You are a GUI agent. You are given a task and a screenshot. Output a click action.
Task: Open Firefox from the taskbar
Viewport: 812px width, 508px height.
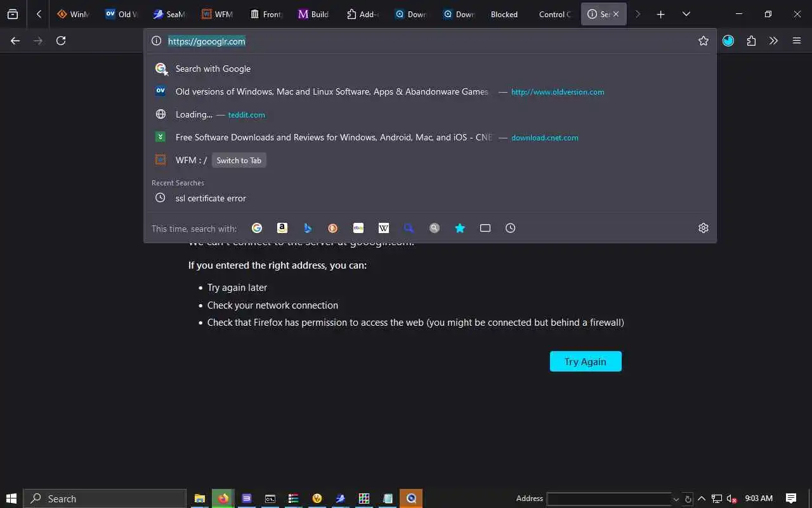tap(223, 498)
